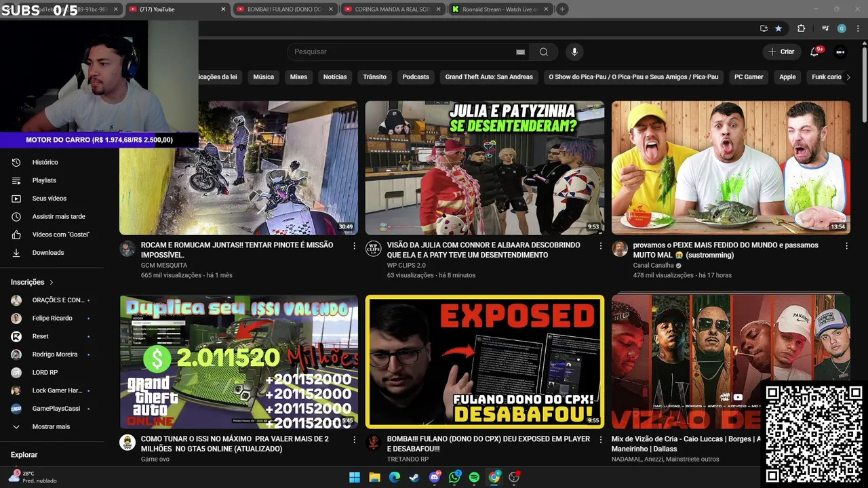This screenshot has height=488, width=868.
Task: Open File Explorer from taskbar
Action: tap(374, 477)
